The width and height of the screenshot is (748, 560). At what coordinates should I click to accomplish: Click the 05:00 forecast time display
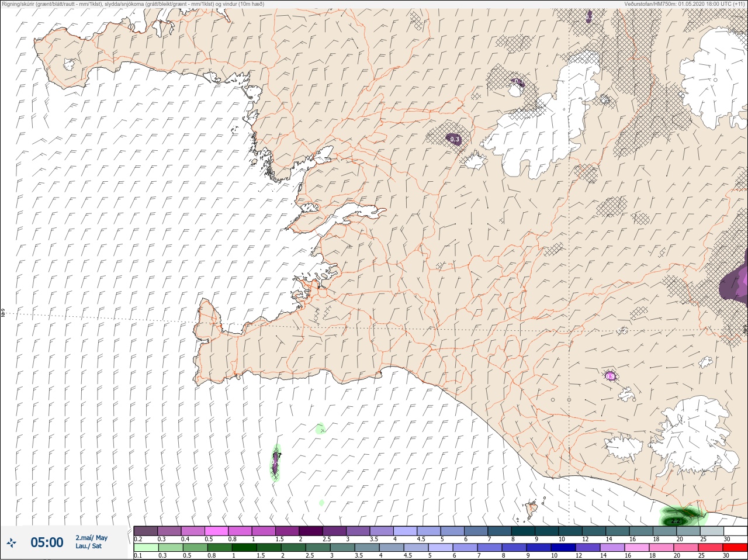[47, 543]
